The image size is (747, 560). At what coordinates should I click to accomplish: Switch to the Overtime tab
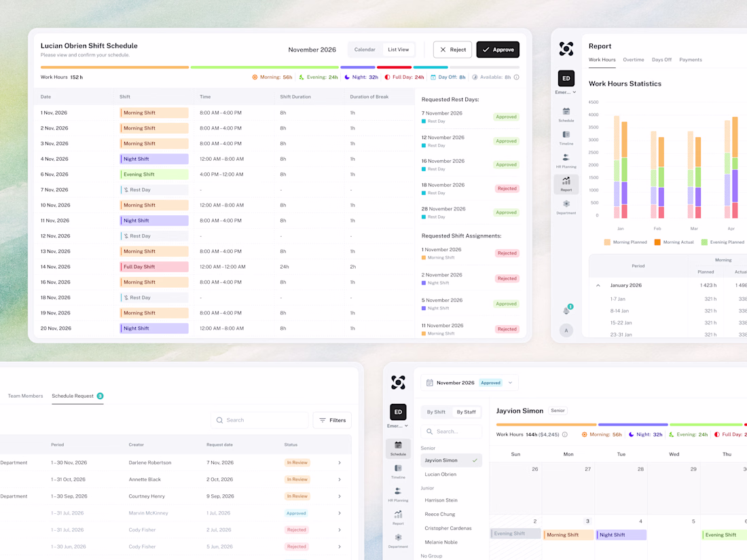[x=633, y=60]
